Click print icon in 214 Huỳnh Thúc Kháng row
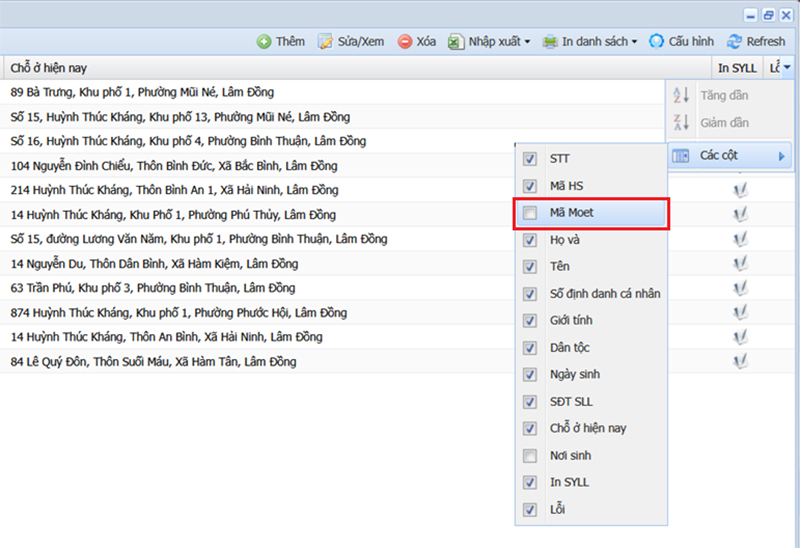This screenshot has height=548, width=800. click(x=740, y=190)
